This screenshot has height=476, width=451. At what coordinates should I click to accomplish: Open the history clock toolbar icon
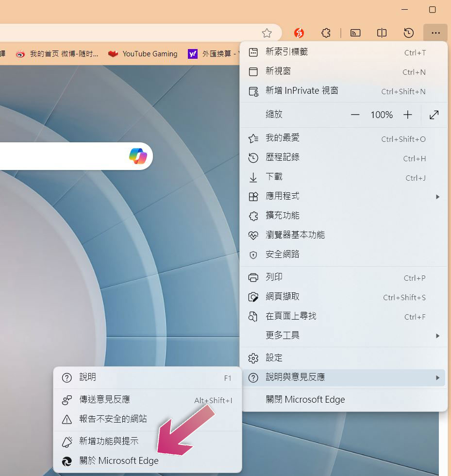click(x=409, y=33)
